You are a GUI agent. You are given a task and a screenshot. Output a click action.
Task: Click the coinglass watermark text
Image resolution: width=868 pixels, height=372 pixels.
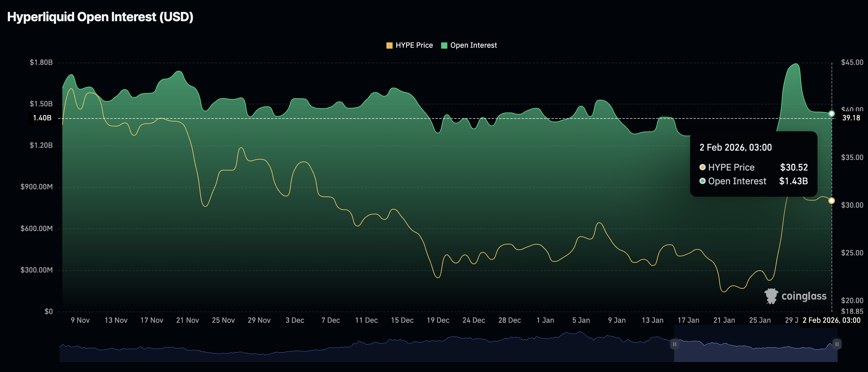pyautogui.click(x=804, y=296)
